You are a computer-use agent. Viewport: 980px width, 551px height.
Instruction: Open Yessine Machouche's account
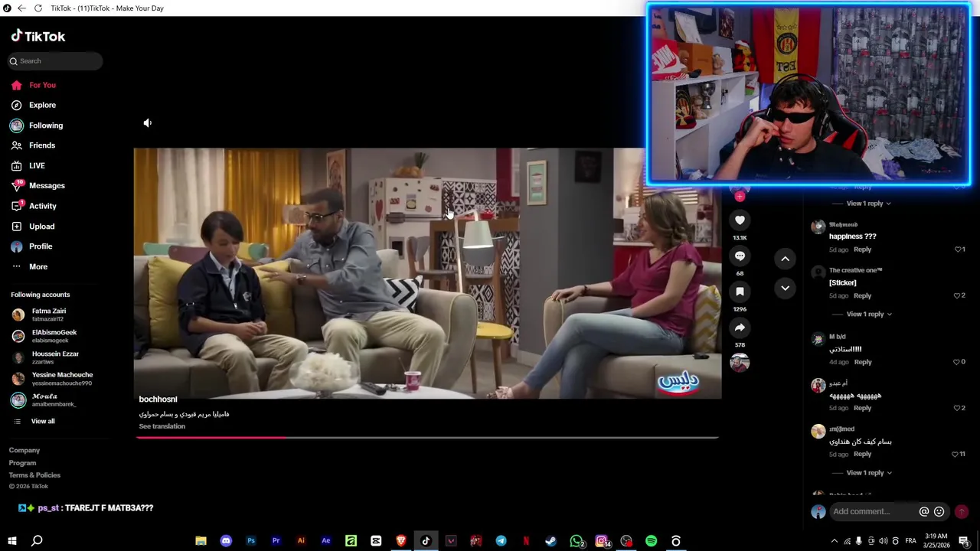point(52,379)
